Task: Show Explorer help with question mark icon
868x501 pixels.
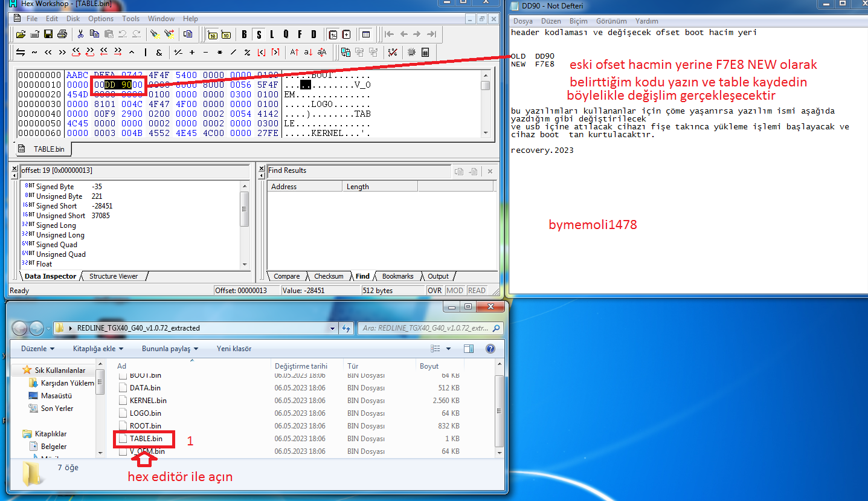Action: tap(490, 349)
